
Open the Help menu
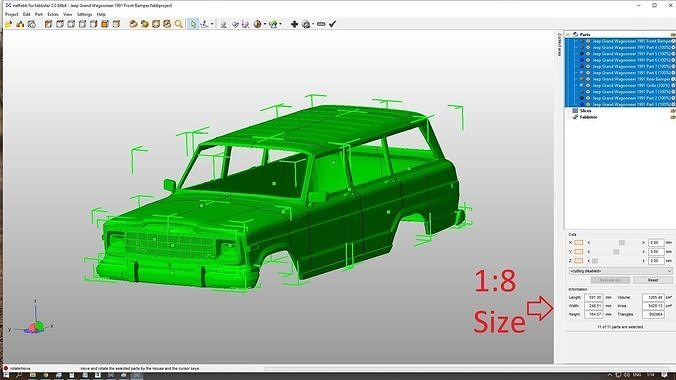101,14
